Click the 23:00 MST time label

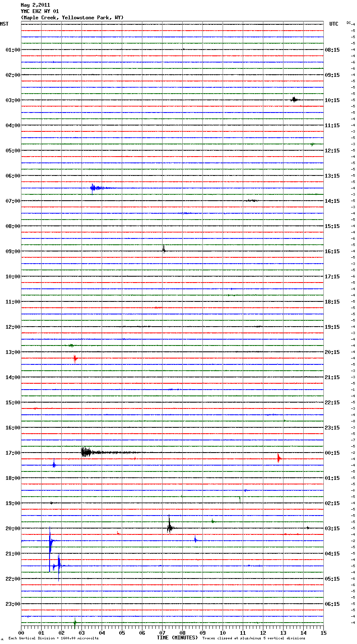pos(13,604)
